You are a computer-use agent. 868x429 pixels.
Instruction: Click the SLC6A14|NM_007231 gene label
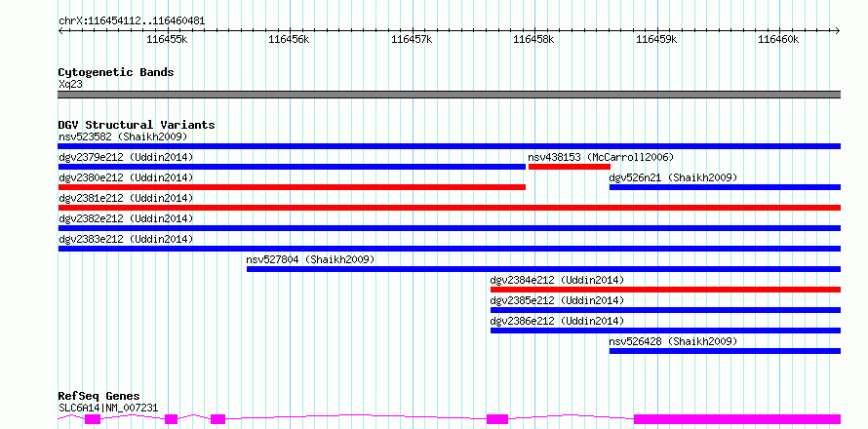click(x=108, y=408)
